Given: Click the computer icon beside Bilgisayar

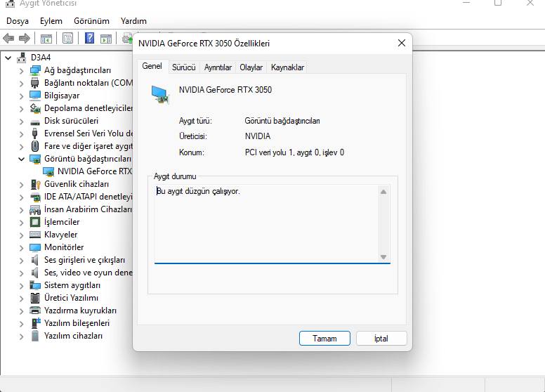Looking at the screenshot, I should tap(34, 96).
